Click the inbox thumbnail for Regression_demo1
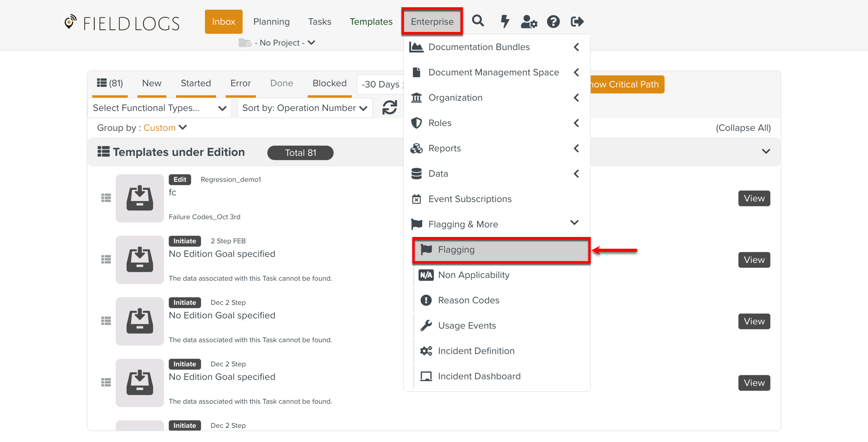 click(x=140, y=198)
